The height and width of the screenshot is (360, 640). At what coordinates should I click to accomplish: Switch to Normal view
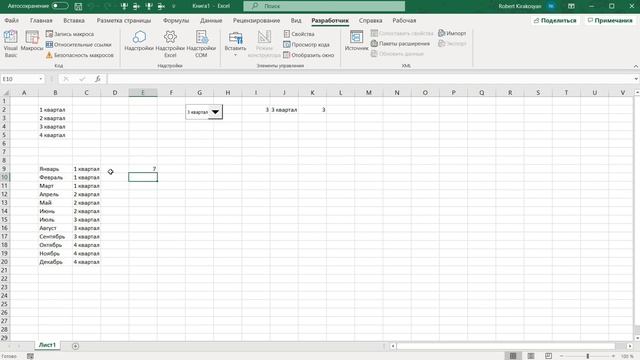[513, 356]
